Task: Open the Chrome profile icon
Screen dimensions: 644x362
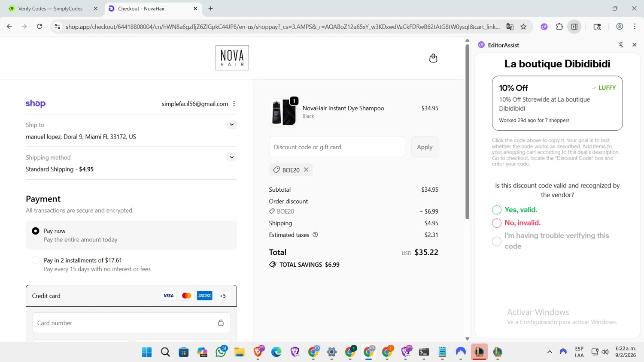Action: coord(620,27)
